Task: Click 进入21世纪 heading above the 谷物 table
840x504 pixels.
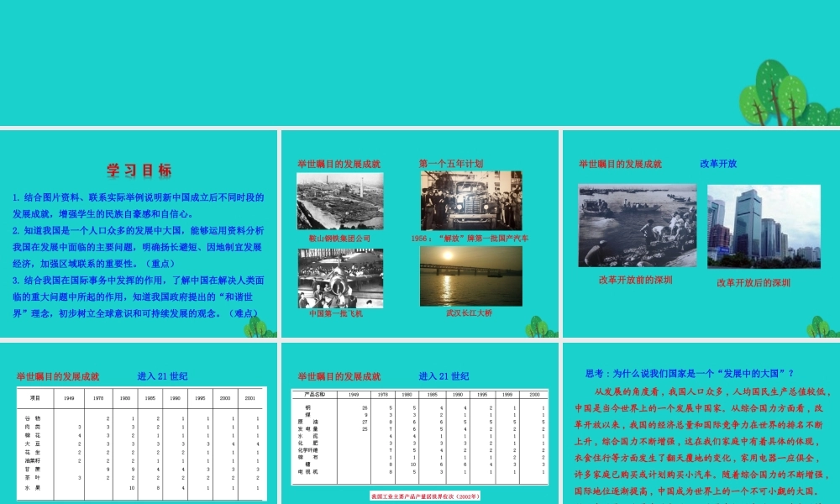Action: 162,376
